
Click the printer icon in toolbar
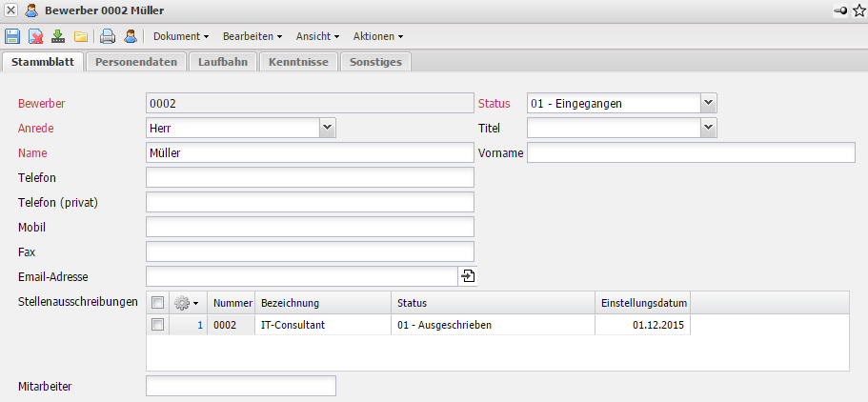point(108,36)
